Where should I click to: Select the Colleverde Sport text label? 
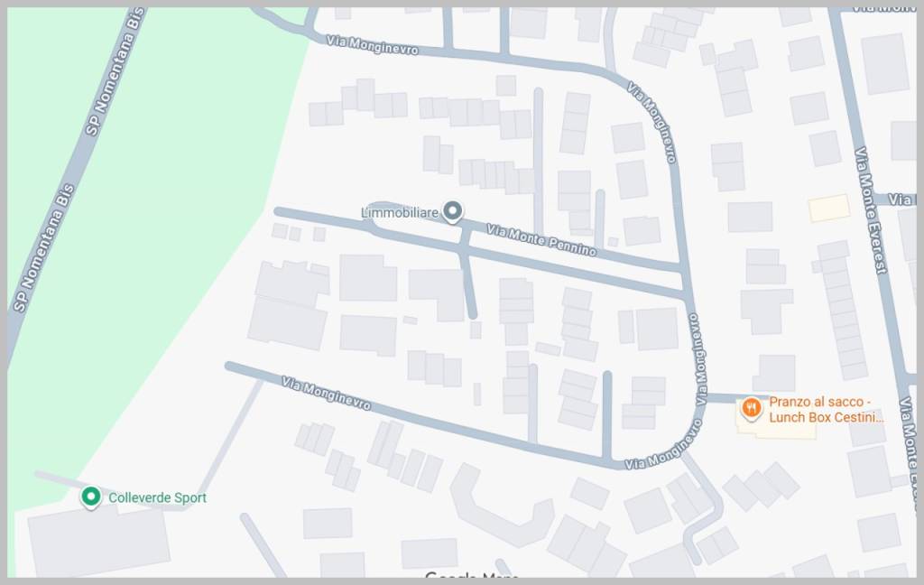[x=157, y=497]
